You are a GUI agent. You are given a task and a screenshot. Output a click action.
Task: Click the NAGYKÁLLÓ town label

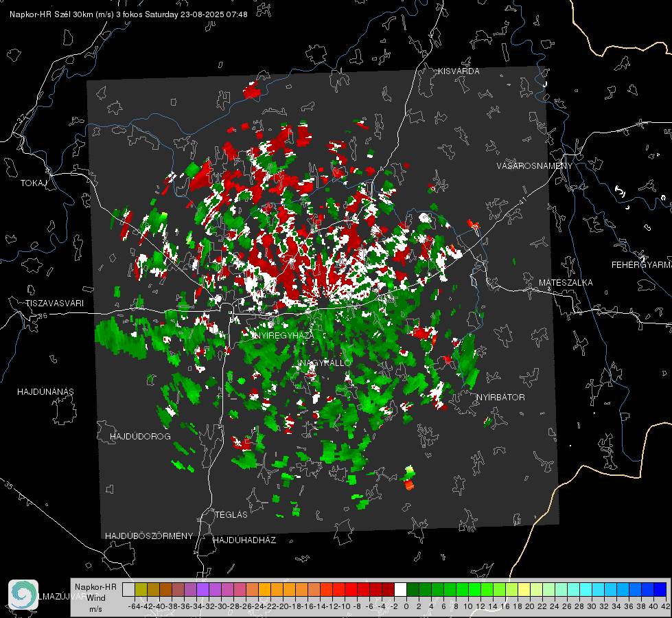(x=325, y=363)
